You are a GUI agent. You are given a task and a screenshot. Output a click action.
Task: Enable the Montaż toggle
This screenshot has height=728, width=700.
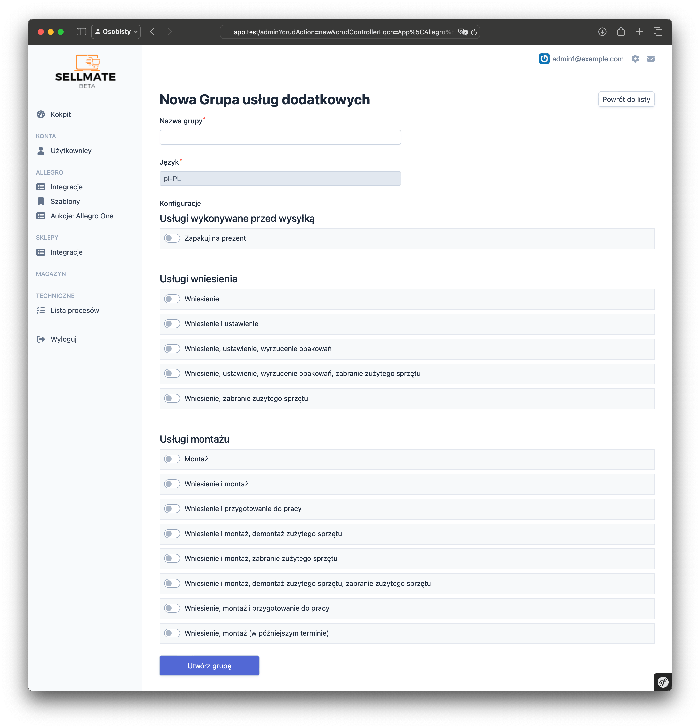[x=172, y=459]
